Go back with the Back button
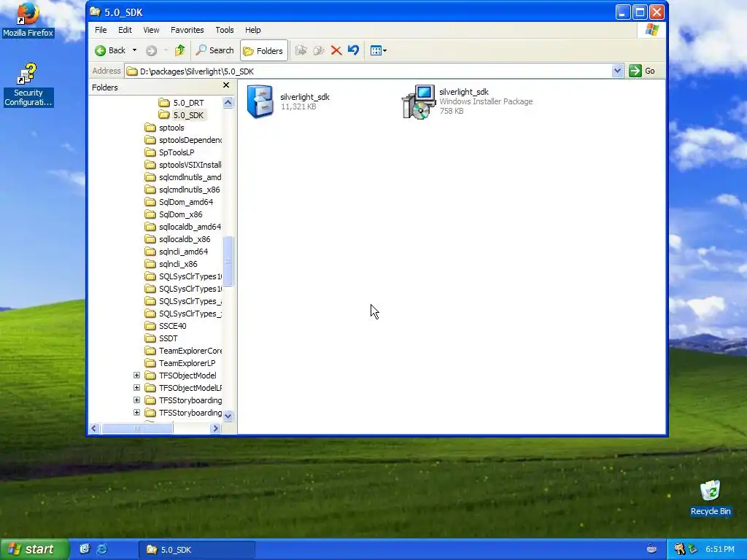Image resolution: width=747 pixels, height=560 pixels. [110, 50]
